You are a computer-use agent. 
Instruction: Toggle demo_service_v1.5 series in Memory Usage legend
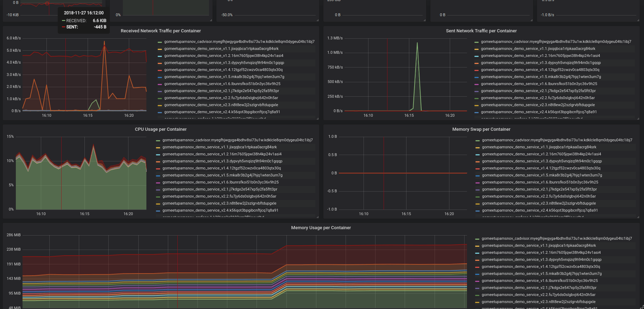(542, 273)
